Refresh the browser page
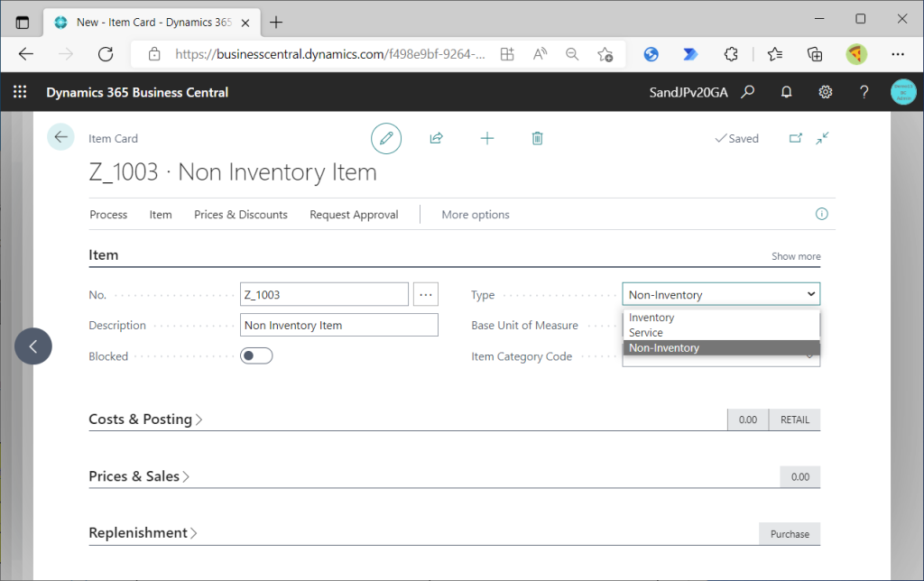924x581 pixels. pyautogui.click(x=106, y=54)
